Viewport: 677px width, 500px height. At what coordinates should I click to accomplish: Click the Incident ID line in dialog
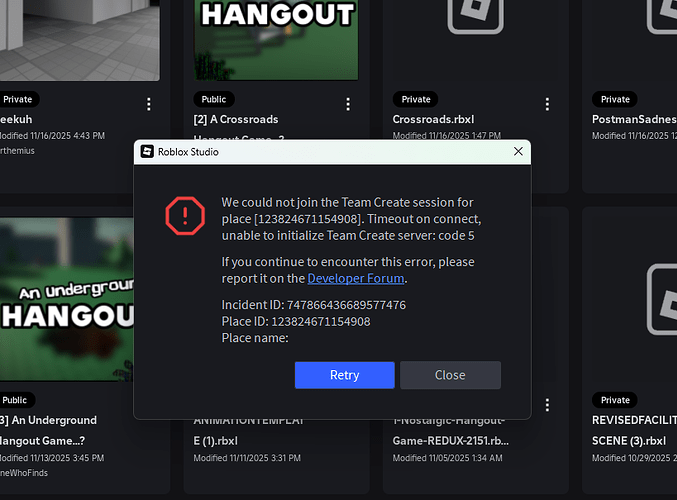[313, 305]
